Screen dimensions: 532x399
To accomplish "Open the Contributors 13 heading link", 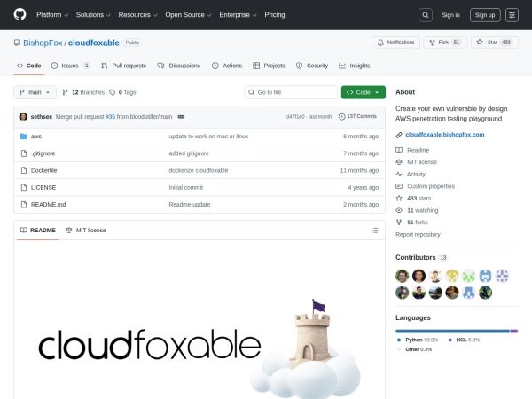I will click(421, 257).
